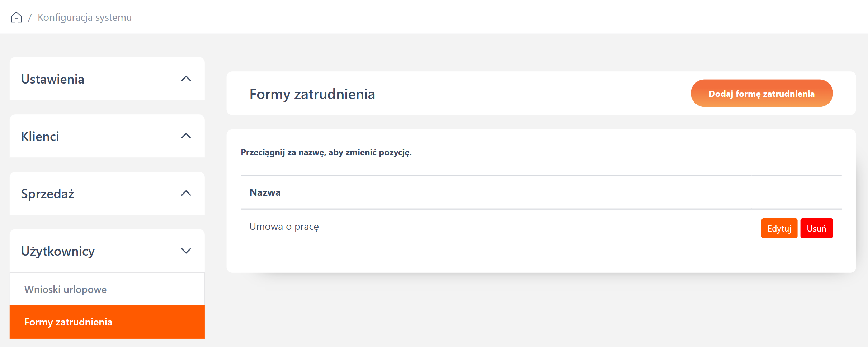Image resolution: width=868 pixels, height=347 pixels.
Task: Select Formy zatrudnienia in the sidebar
Action: click(x=69, y=322)
